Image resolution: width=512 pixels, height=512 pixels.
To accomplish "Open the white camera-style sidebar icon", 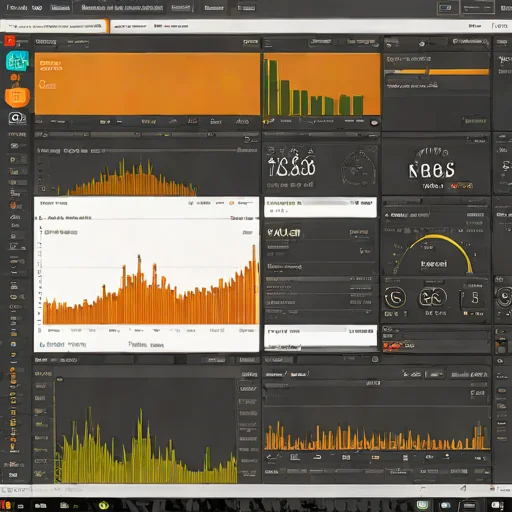I will [x=17, y=118].
